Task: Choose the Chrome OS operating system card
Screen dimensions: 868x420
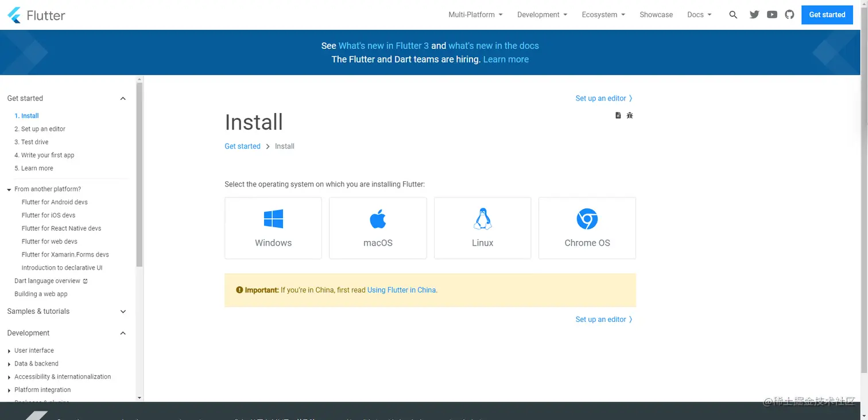Action: [x=587, y=228]
